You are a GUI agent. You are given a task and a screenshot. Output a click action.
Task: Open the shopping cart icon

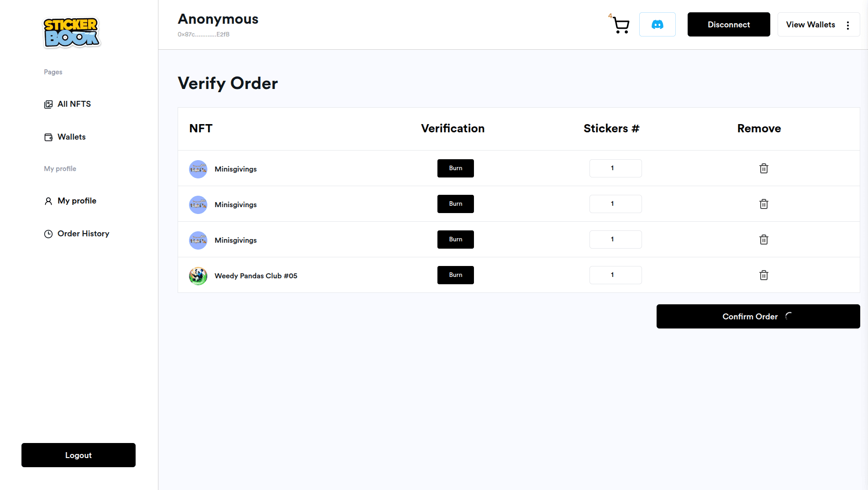coord(621,25)
